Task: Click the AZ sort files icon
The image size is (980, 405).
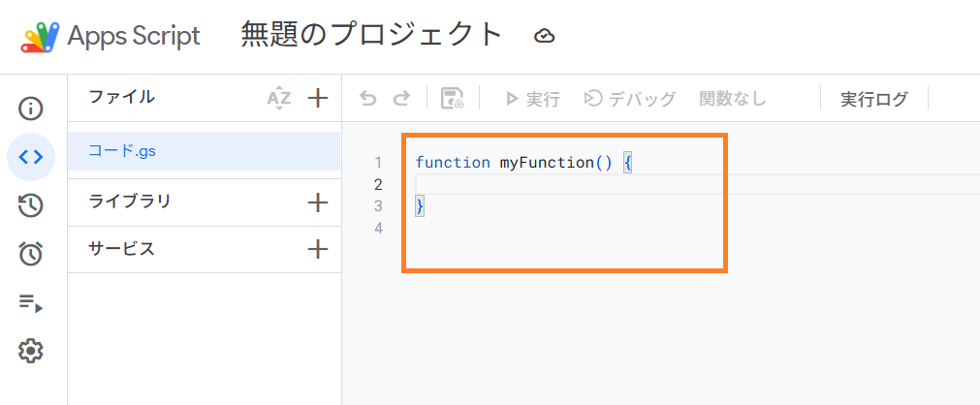Action: pos(278,98)
